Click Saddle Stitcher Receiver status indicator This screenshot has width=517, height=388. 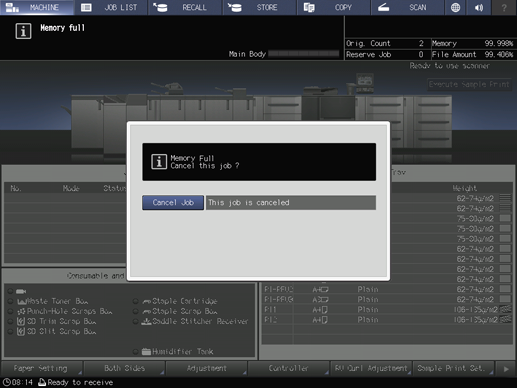[x=135, y=322]
